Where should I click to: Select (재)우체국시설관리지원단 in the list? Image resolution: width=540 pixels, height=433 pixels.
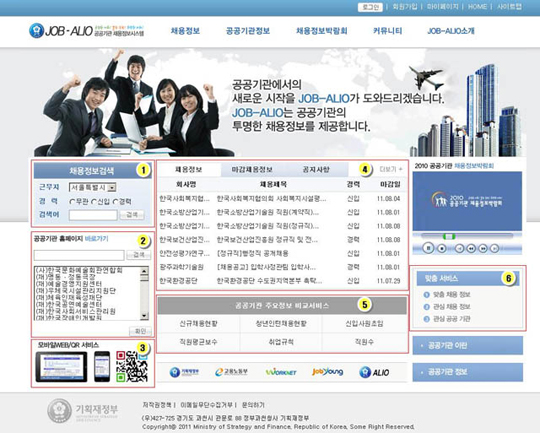click(x=76, y=291)
